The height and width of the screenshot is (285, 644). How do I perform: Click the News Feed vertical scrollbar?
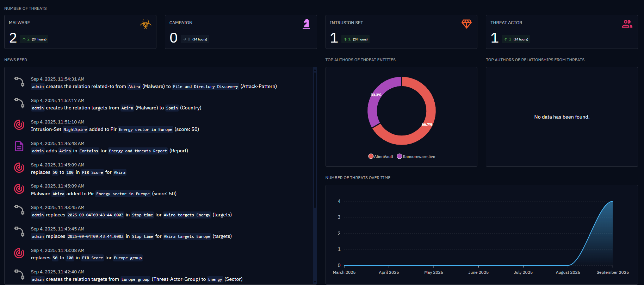(315, 141)
